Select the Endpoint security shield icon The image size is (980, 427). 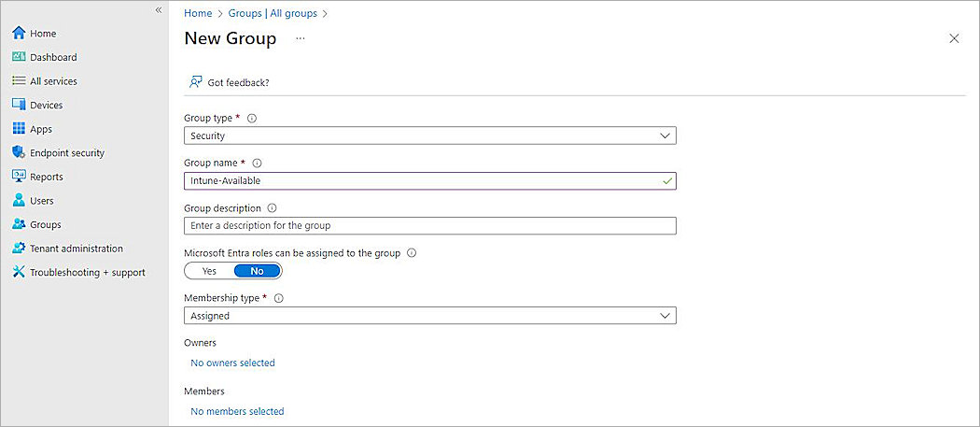[x=19, y=153]
